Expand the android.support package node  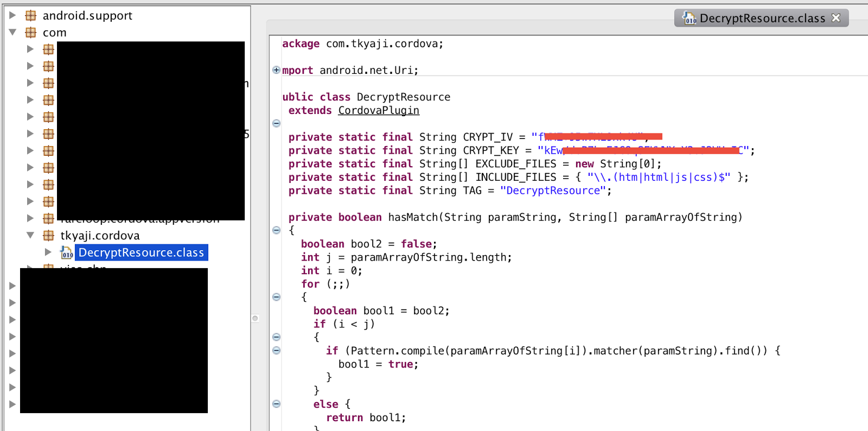click(12, 15)
